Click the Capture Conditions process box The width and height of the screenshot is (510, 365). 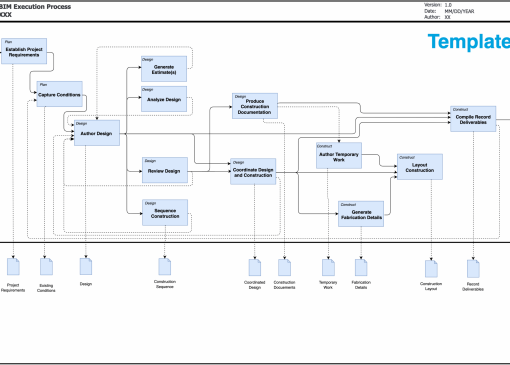pyautogui.click(x=60, y=94)
